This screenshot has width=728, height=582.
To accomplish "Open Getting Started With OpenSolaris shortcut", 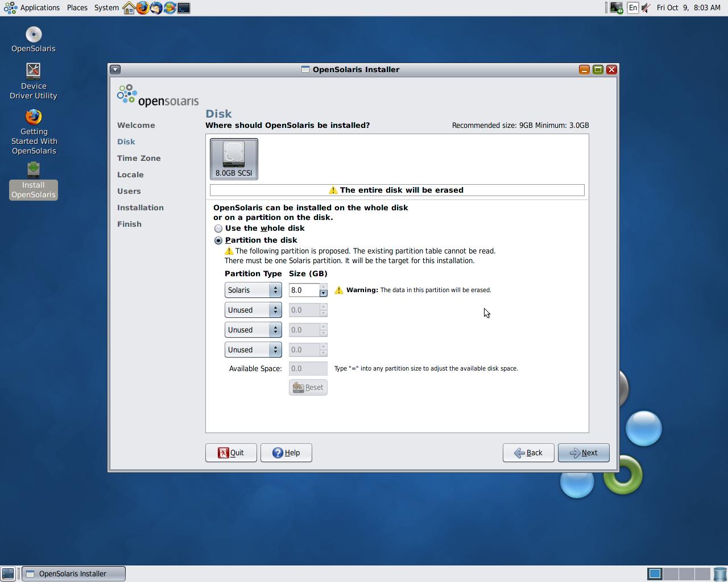I will tap(34, 131).
